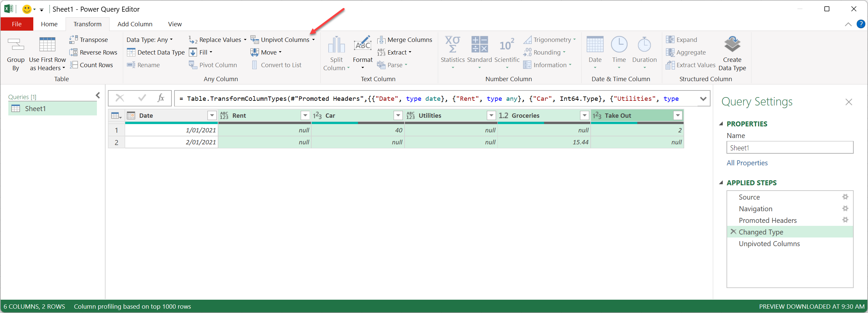Click the Help question mark icon
The width and height of the screenshot is (868, 313).
[861, 24]
